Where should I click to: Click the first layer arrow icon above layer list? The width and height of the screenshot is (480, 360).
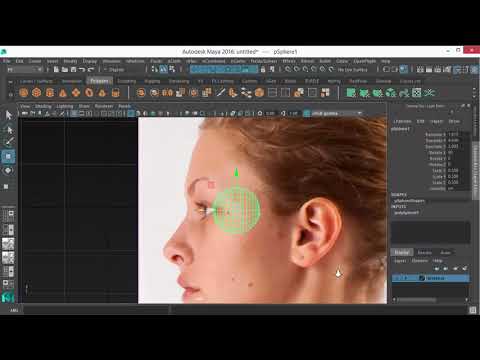(437, 269)
